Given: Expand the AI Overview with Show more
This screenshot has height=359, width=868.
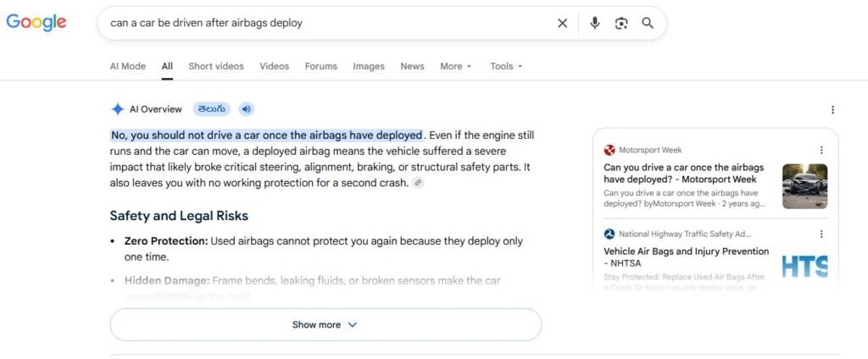Looking at the screenshot, I should tap(325, 324).
